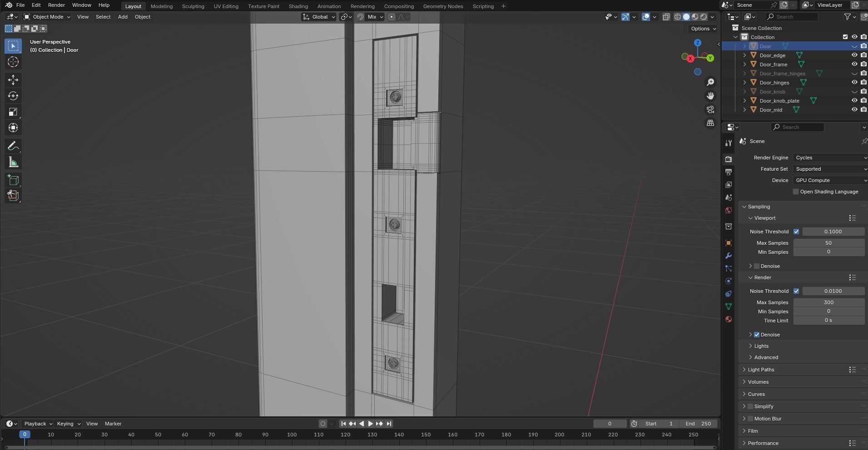Adjust the Time Limit field

(x=828, y=321)
